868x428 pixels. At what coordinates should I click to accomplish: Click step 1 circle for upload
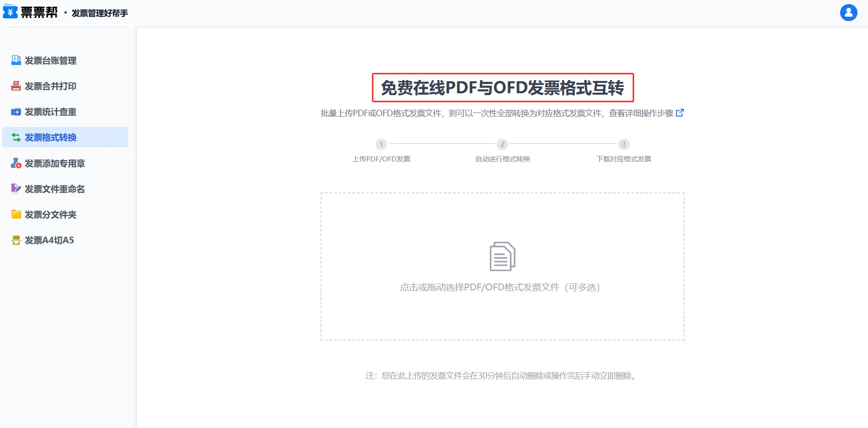coord(381,144)
